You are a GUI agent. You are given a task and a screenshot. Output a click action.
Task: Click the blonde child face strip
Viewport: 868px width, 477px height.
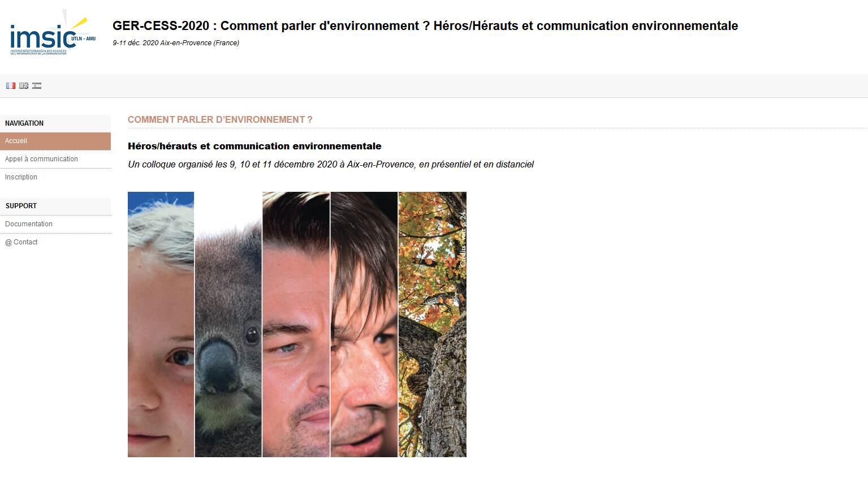coord(161,324)
